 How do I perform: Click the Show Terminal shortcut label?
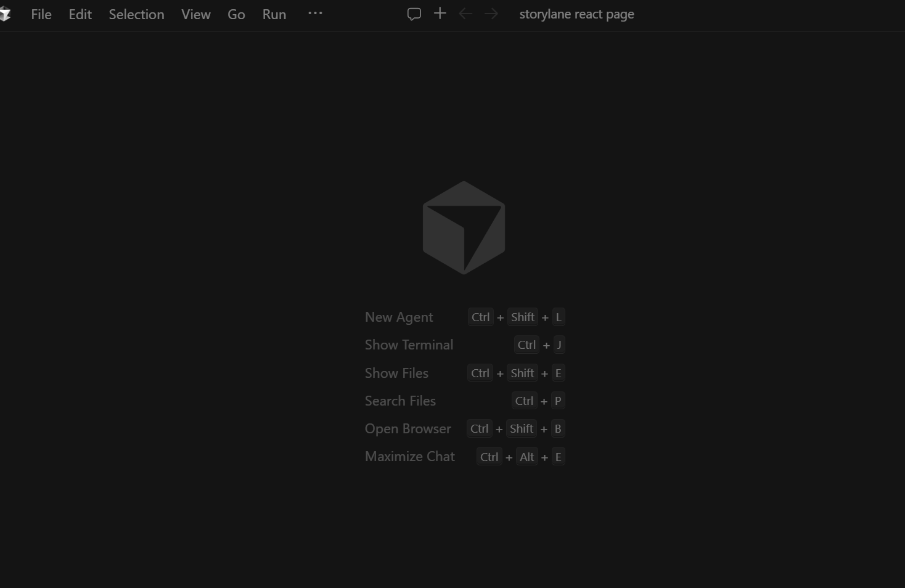pos(409,345)
